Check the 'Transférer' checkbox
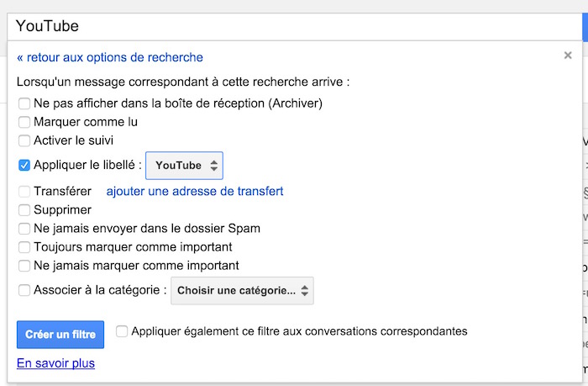The height and width of the screenshot is (386, 588). pyautogui.click(x=24, y=192)
